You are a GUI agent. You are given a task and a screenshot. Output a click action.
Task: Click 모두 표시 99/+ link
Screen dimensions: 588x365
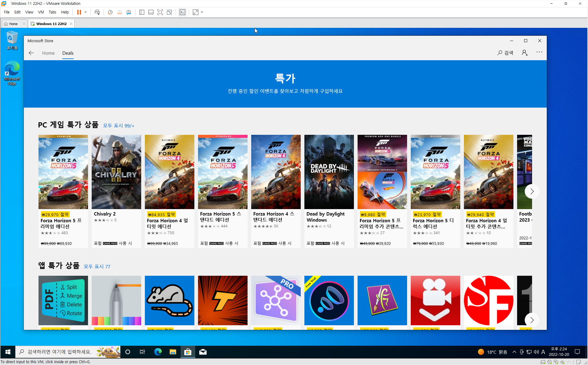[119, 126]
